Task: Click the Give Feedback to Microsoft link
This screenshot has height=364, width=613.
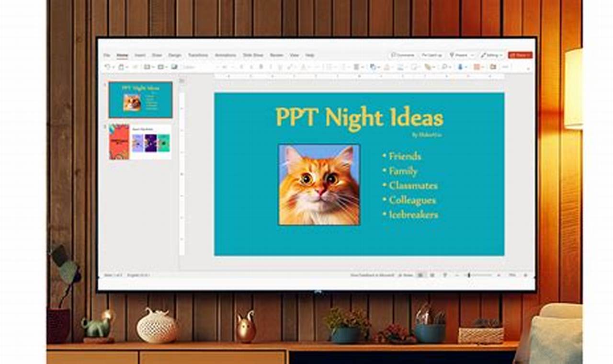Action: click(x=371, y=275)
